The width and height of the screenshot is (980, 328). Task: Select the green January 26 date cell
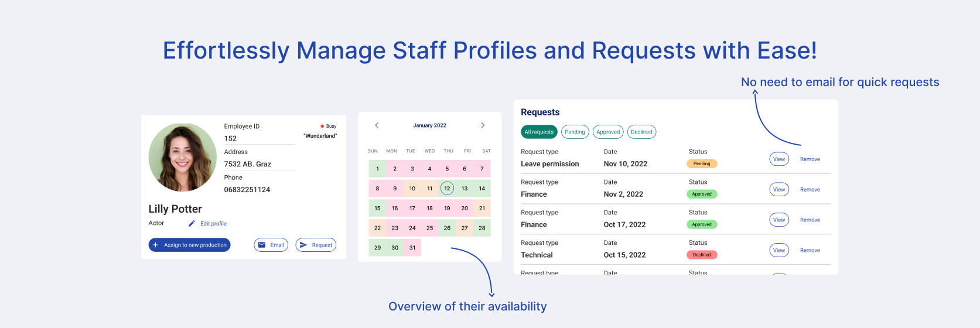[447, 228]
